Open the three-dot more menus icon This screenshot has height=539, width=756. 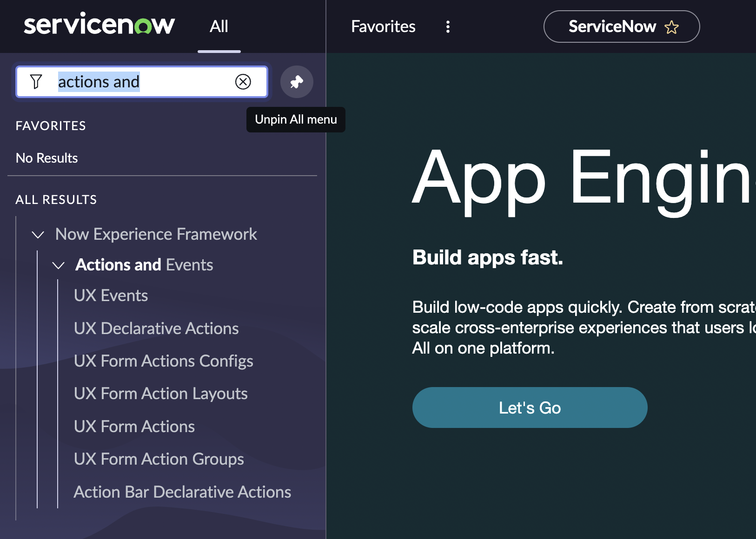coord(448,26)
